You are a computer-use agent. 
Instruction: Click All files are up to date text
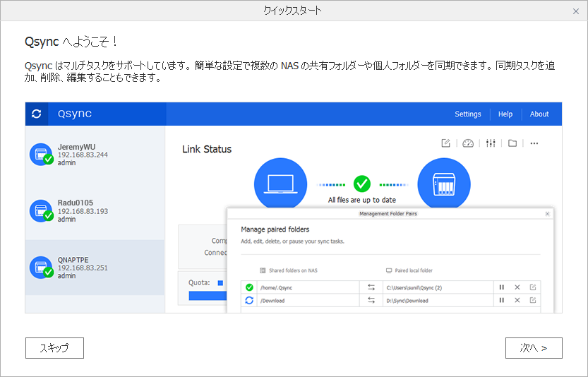[362, 200]
